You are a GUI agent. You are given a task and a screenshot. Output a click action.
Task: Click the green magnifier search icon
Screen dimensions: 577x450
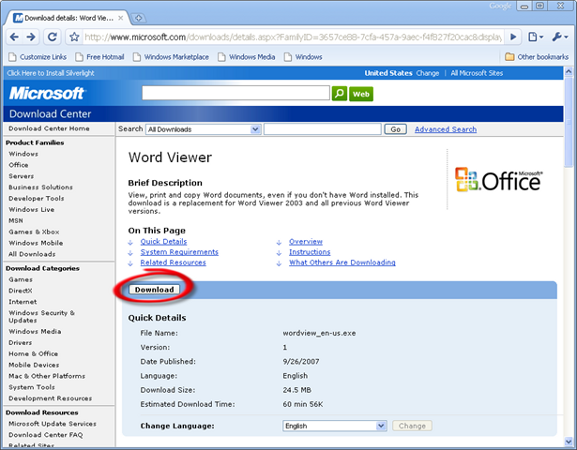(x=339, y=93)
